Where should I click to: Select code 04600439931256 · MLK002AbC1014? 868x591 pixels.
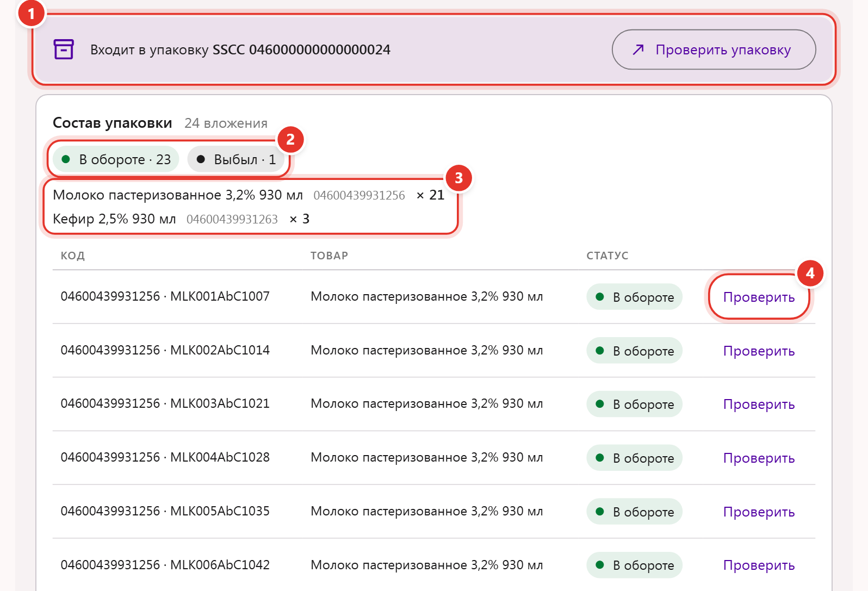point(165,350)
